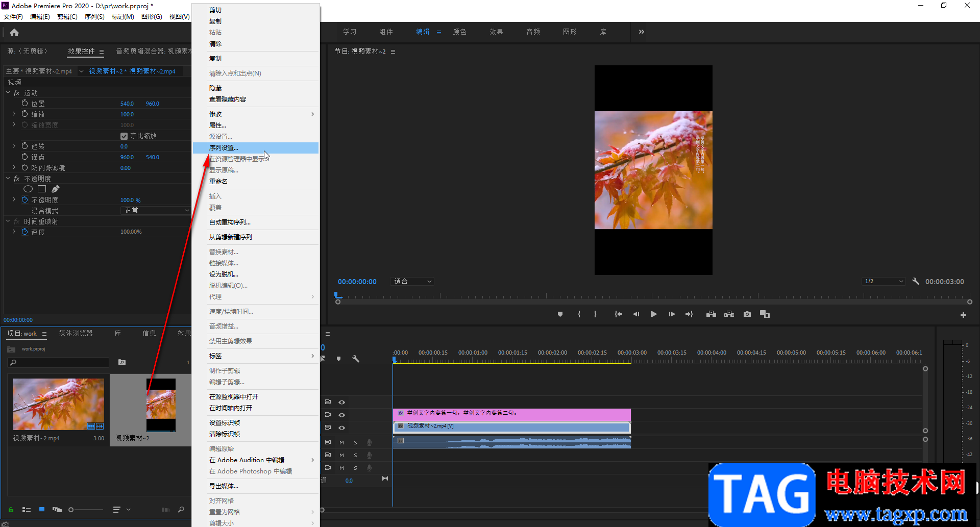The image size is (980, 527).
Task: Click the Home icon
Action: click(14, 33)
